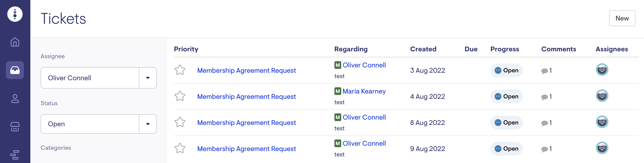Click the bottom sidebar layout bars icon
644x163 pixels.
[x=15, y=154]
